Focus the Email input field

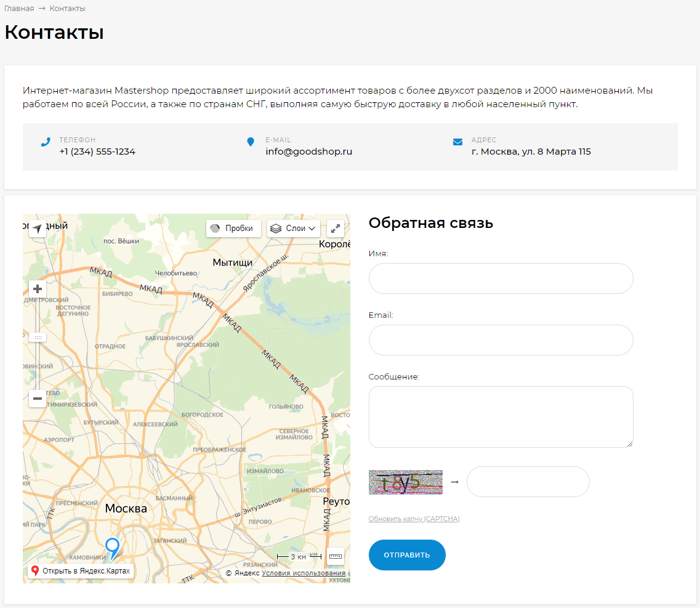pos(501,340)
